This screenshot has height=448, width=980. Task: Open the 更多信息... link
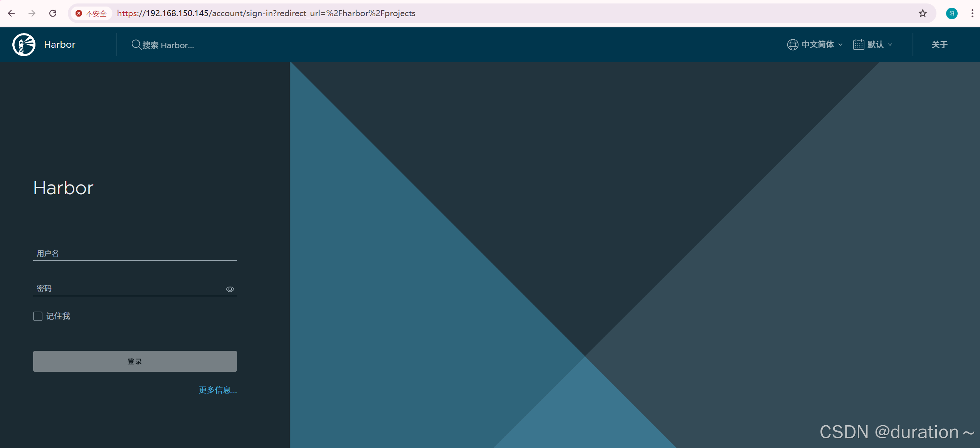pos(218,390)
